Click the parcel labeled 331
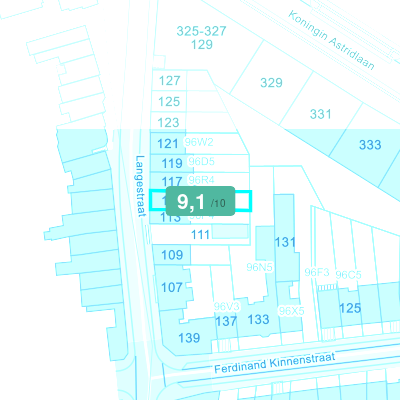The height and width of the screenshot is (400, 400). click(x=321, y=114)
